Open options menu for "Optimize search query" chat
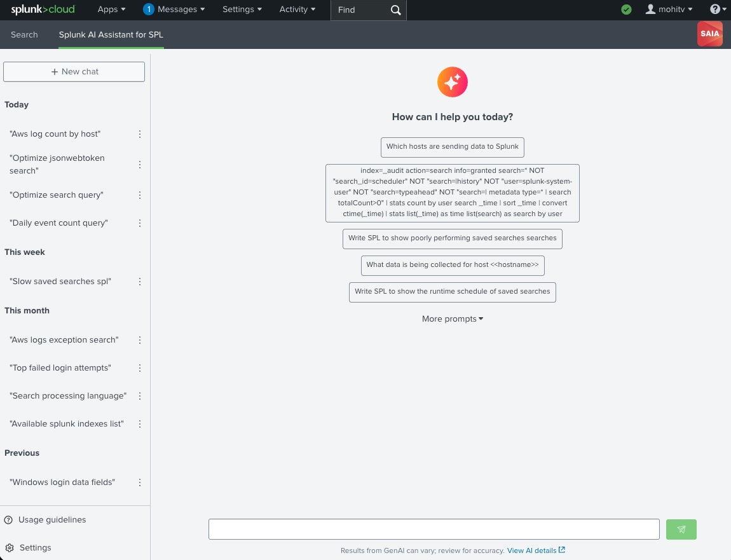Image resolution: width=731 pixels, height=560 pixels. click(x=140, y=195)
